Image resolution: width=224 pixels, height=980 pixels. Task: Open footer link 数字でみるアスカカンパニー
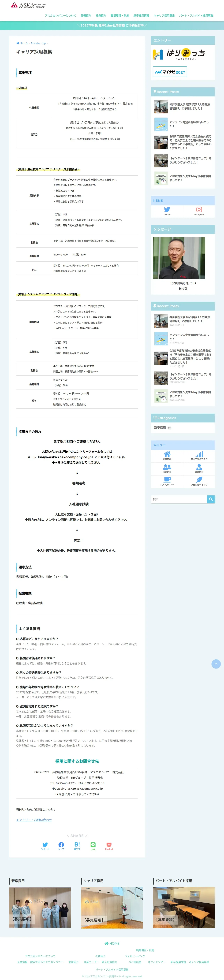[47, 962]
